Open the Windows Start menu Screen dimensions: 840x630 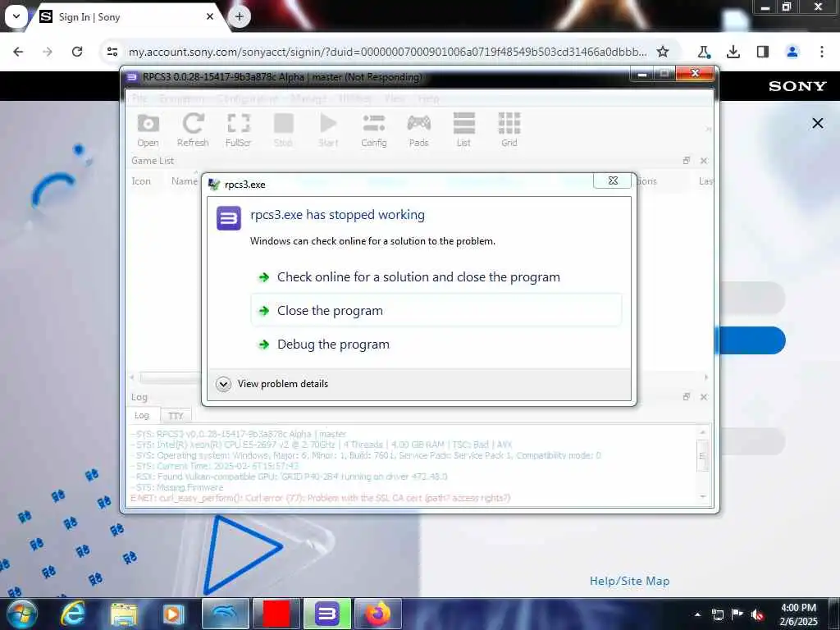click(x=21, y=614)
